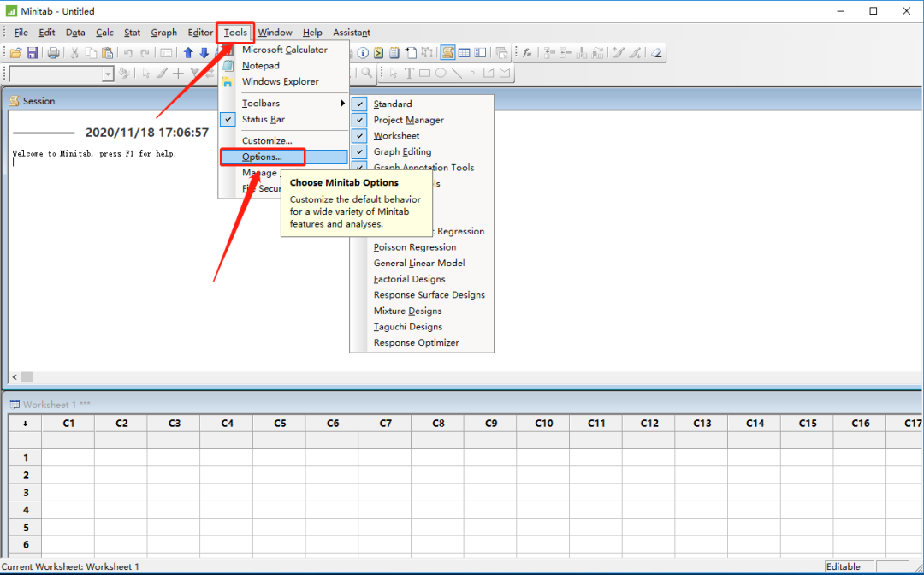Open the Stat menu
Viewport: 924px width, 575px height.
coord(132,33)
